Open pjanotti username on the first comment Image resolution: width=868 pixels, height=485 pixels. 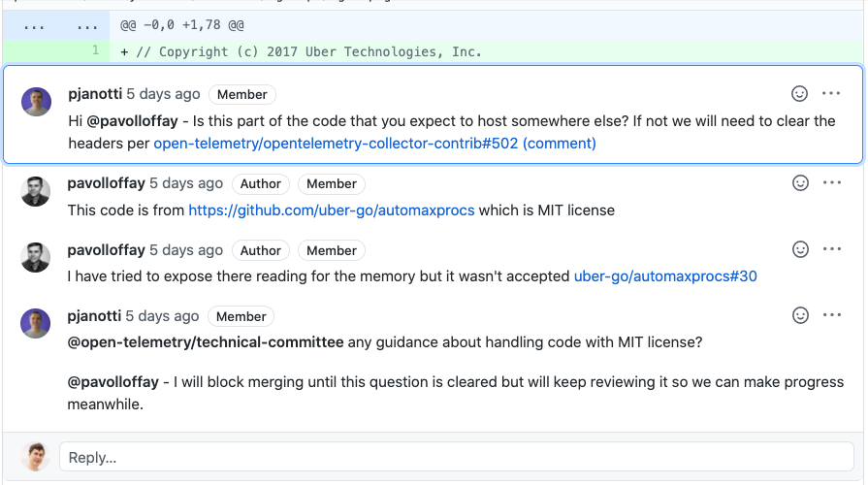[x=95, y=94]
